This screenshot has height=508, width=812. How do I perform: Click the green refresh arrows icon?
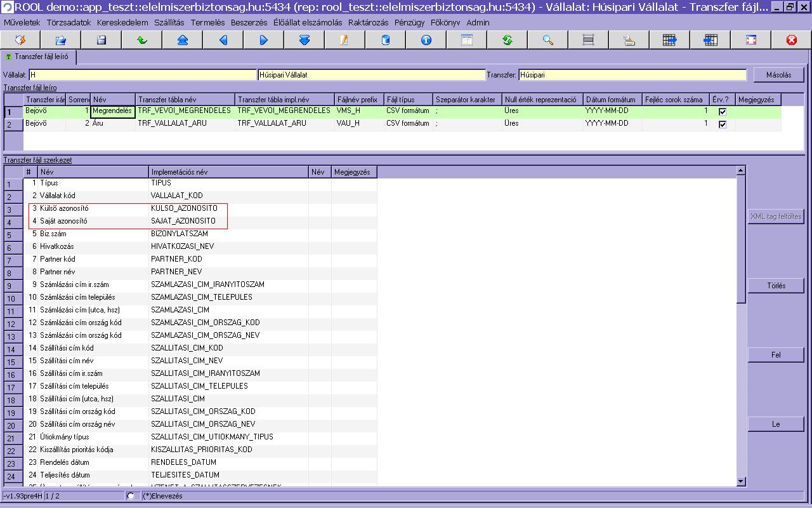(507, 40)
